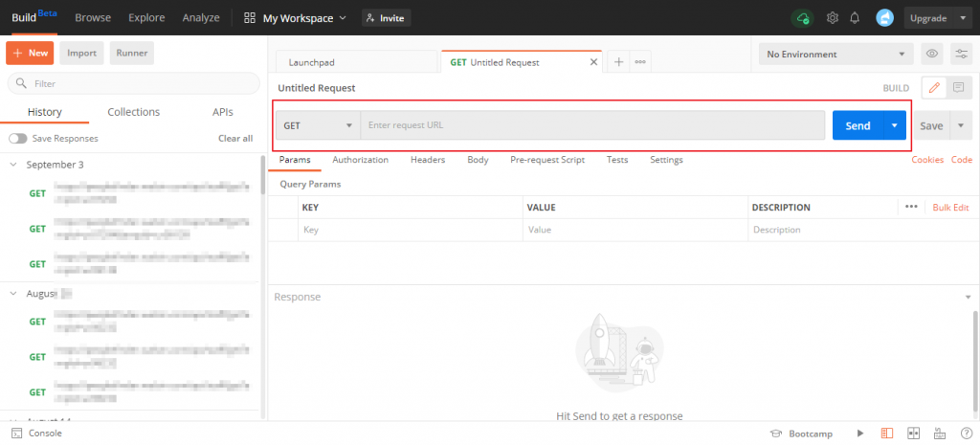Open the No Environment dropdown
980x445 pixels.
[835, 54]
